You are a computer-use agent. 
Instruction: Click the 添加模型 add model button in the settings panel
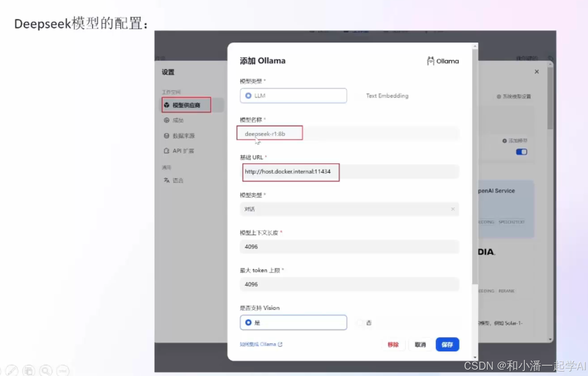point(515,141)
